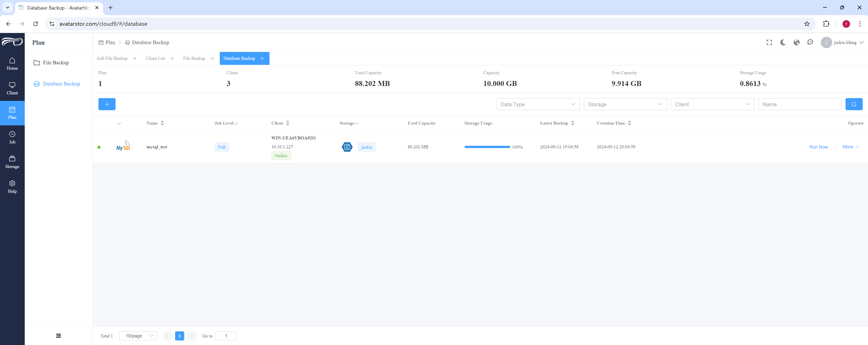Add a new database backup plan
Image resolution: width=868 pixels, height=345 pixels.
pyautogui.click(x=107, y=104)
